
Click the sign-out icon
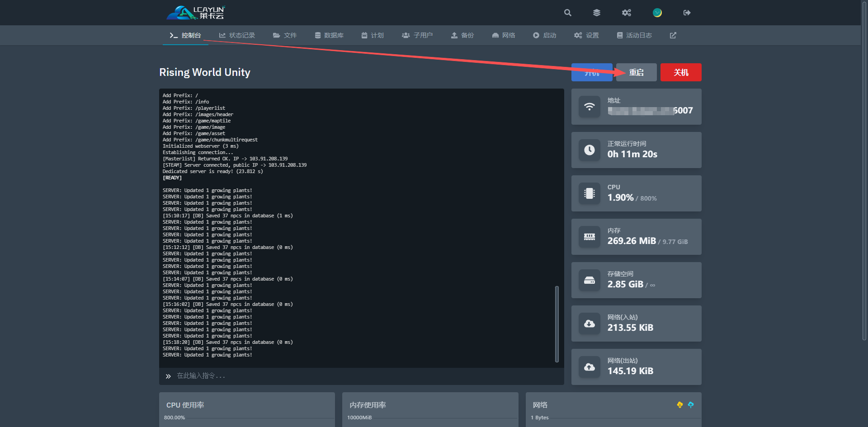[687, 13]
